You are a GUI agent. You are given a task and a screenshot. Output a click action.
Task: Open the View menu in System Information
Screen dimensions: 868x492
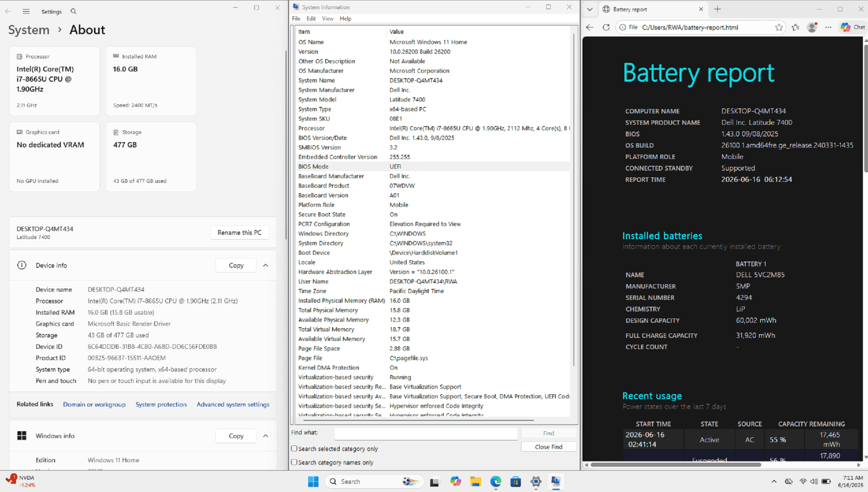[x=328, y=18]
